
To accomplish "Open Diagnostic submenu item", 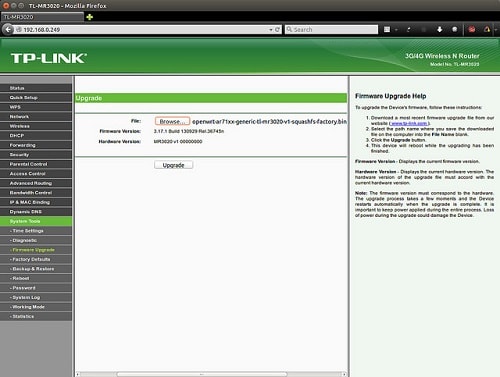I will [x=36, y=240].
